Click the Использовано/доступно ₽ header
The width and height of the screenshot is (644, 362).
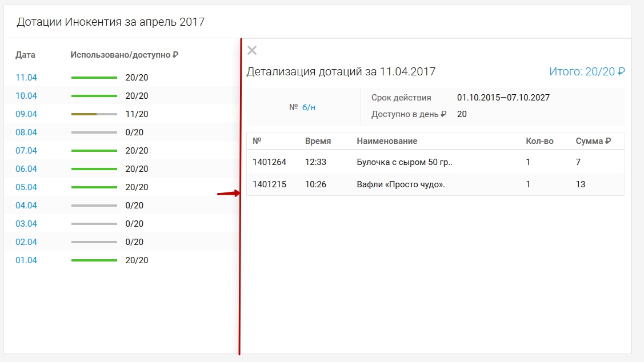(x=124, y=55)
